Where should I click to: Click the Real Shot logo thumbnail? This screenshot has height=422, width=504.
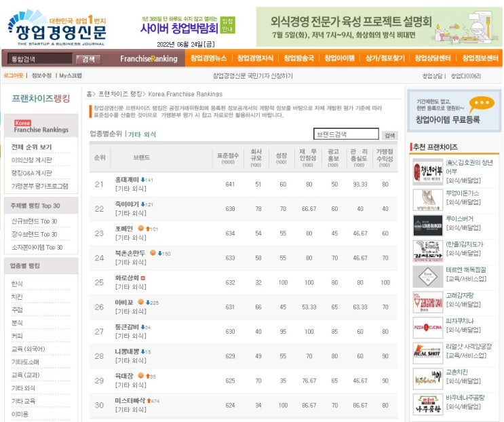click(428, 353)
